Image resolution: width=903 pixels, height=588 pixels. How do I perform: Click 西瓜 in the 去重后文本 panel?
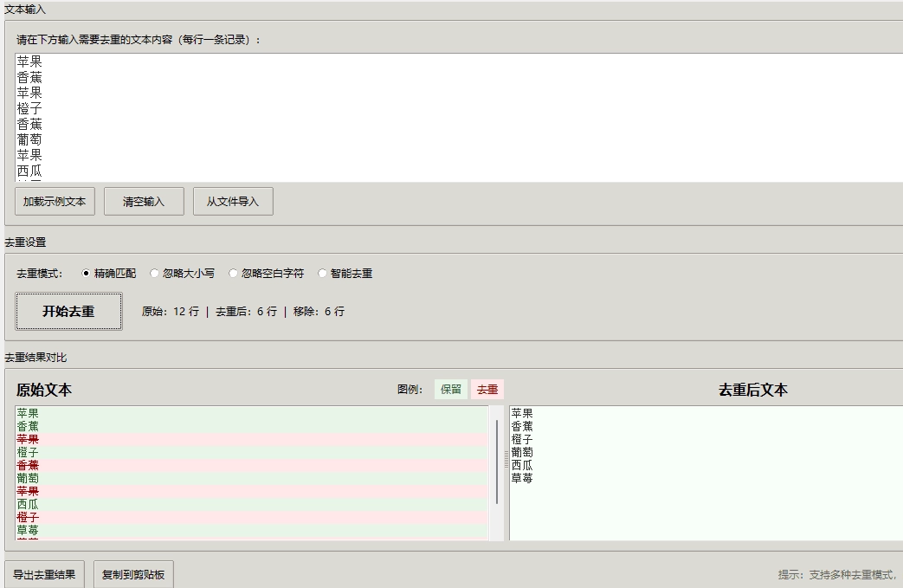[522, 465]
